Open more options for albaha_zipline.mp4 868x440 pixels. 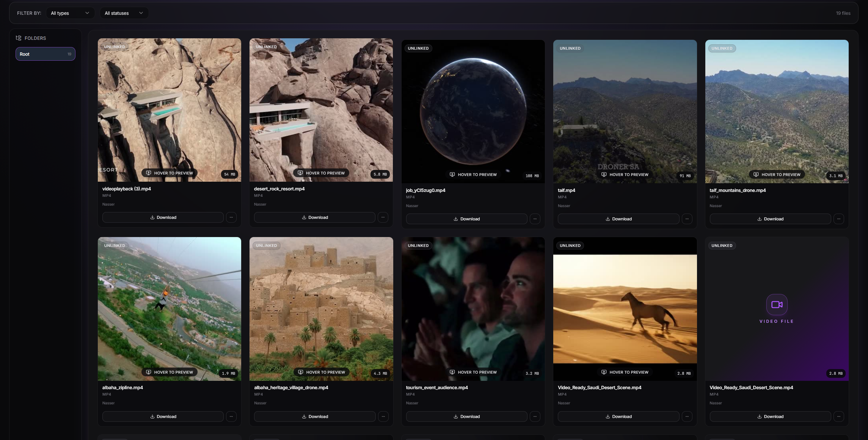(231, 416)
